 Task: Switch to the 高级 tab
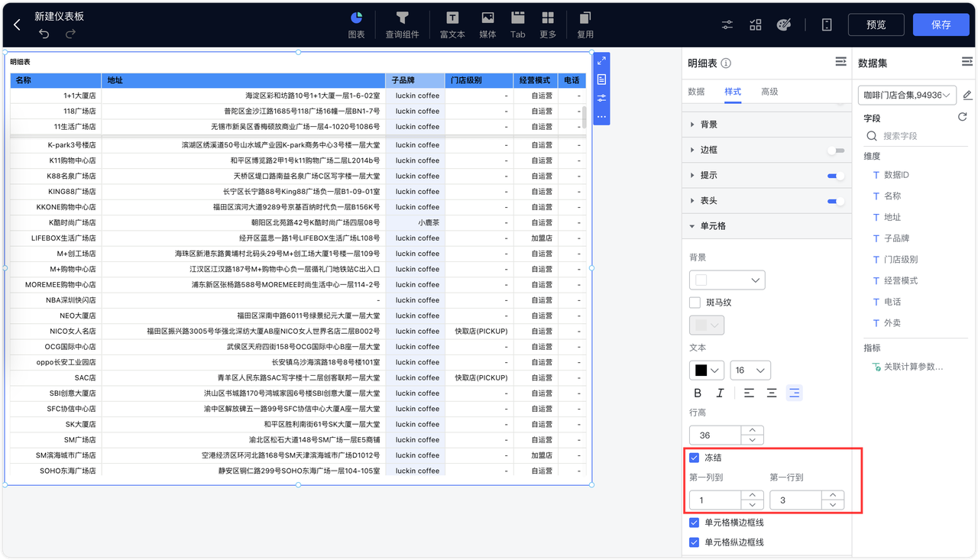[x=769, y=92]
